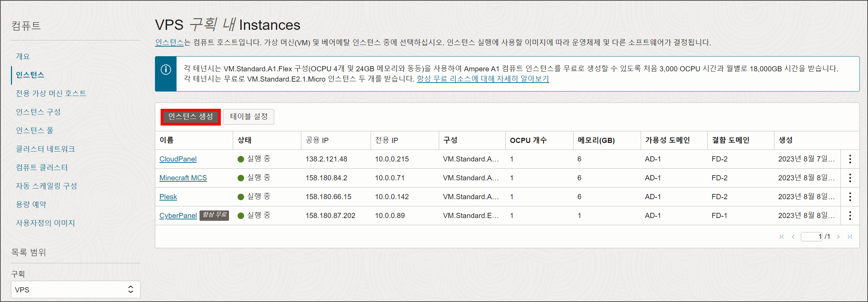Click public IP 138.2.121.48
This screenshot has height=302, width=868.
326,159
